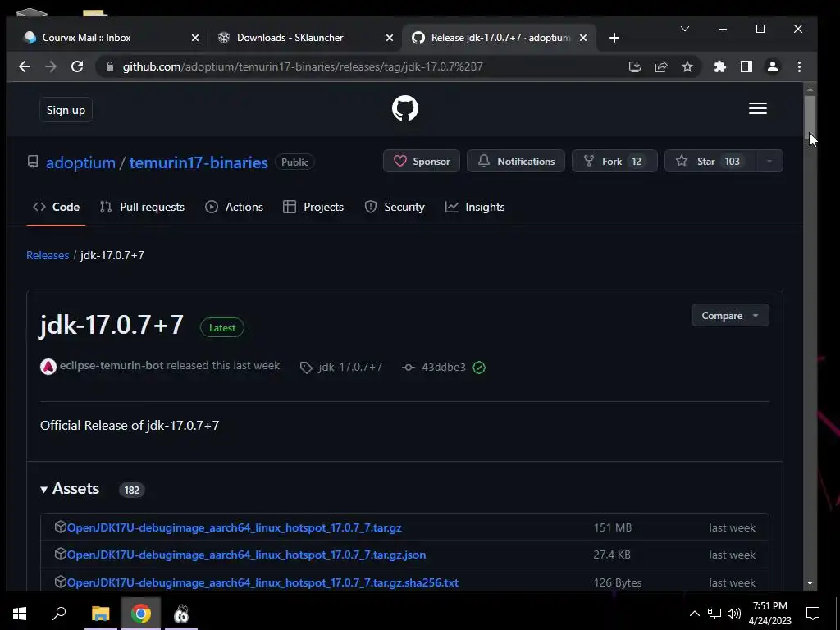The width and height of the screenshot is (840, 630).
Task: Close the Release jdk-17.0.7+7 tab
Action: click(x=583, y=38)
